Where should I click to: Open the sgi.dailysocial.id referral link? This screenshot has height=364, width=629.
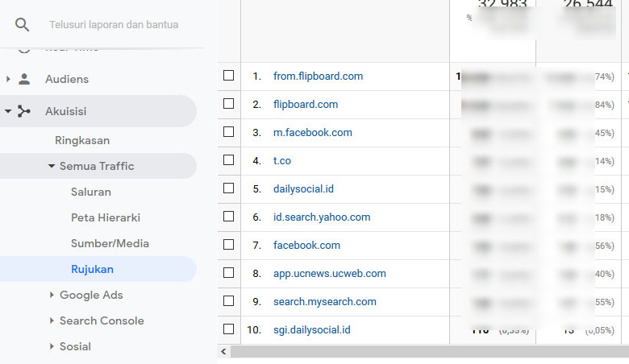point(312,329)
